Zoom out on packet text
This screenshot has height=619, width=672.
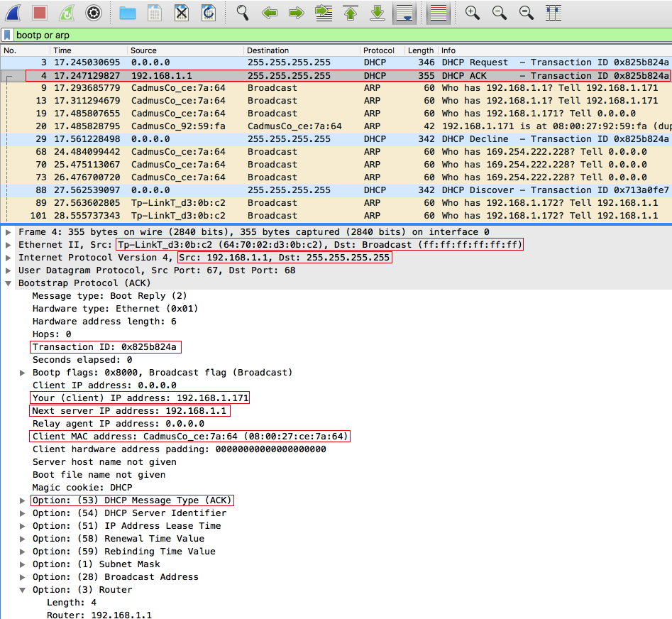500,13
